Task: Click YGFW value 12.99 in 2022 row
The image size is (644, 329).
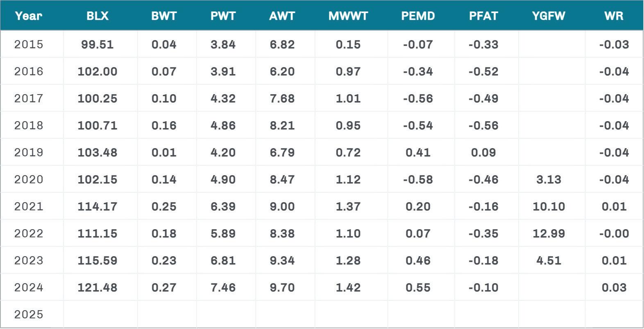Action: point(549,233)
